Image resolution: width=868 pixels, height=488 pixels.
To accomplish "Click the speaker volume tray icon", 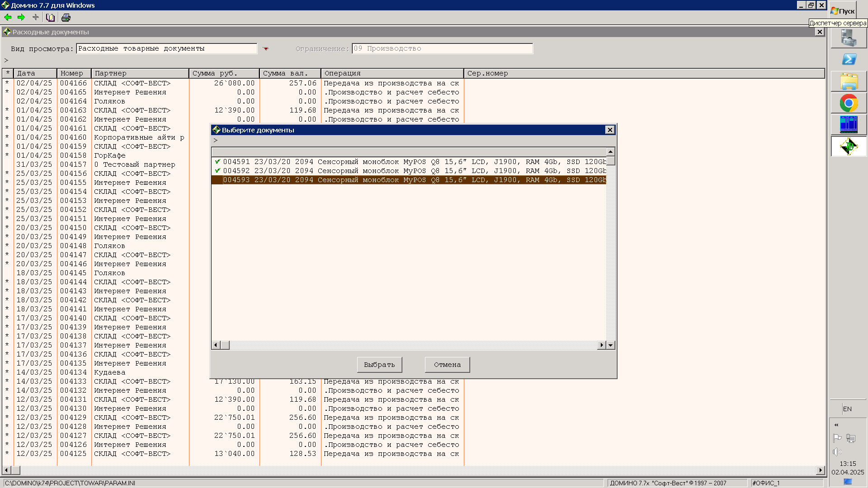I will coord(837,452).
